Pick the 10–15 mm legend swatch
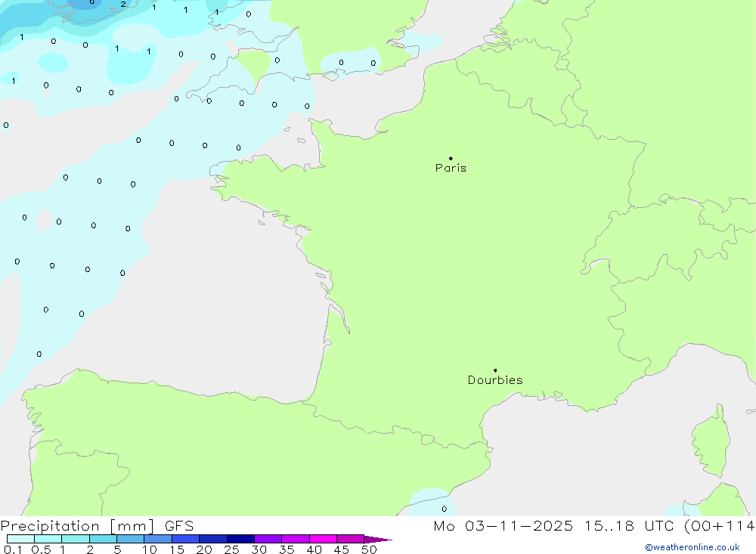756x554 pixels. click(158, 539)
